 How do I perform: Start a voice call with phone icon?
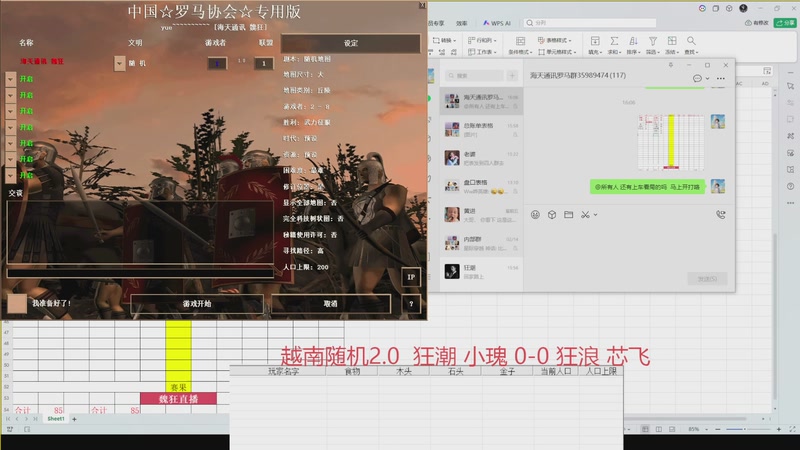pos(720,215)
